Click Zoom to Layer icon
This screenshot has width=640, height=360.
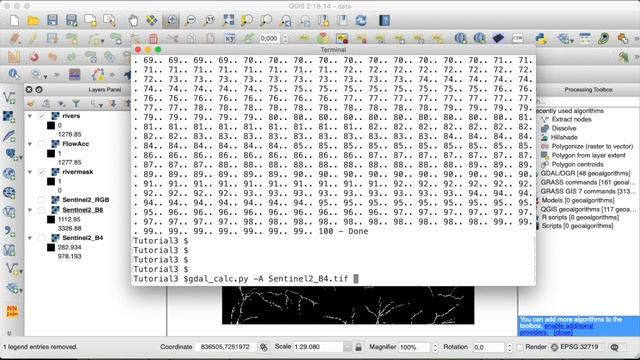[266, 20]
